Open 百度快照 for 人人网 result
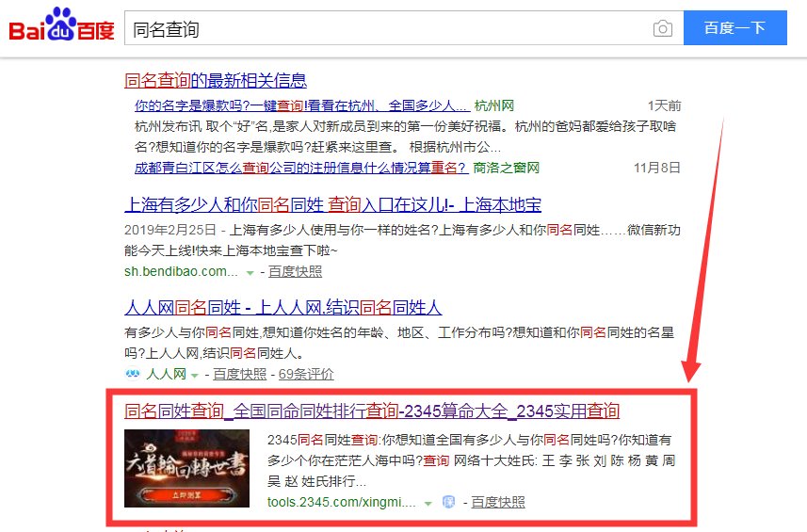Image resolution: width=807 pixels, height=532 pixels. tap(239, 374)
